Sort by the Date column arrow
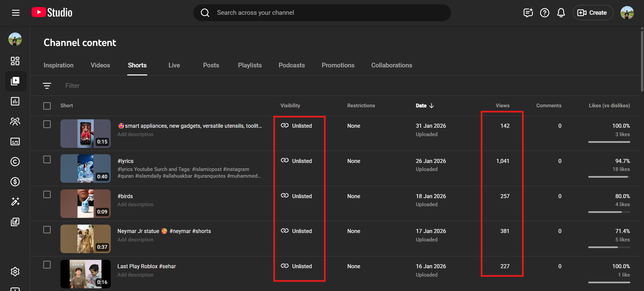Image resolution: width=644 pixels, height=291 pixels. point(432,106)
